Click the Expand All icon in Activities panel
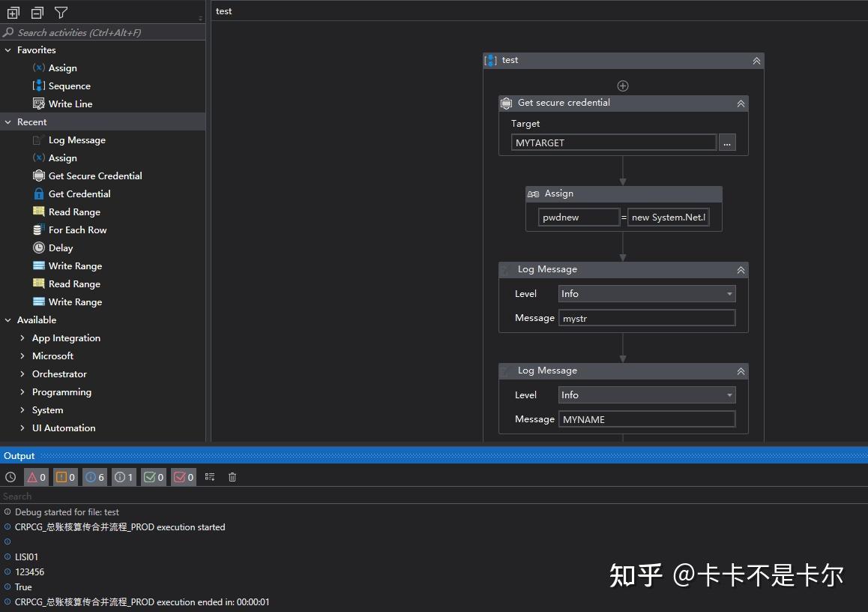868x612 pixels. click(x=13, y=12)
